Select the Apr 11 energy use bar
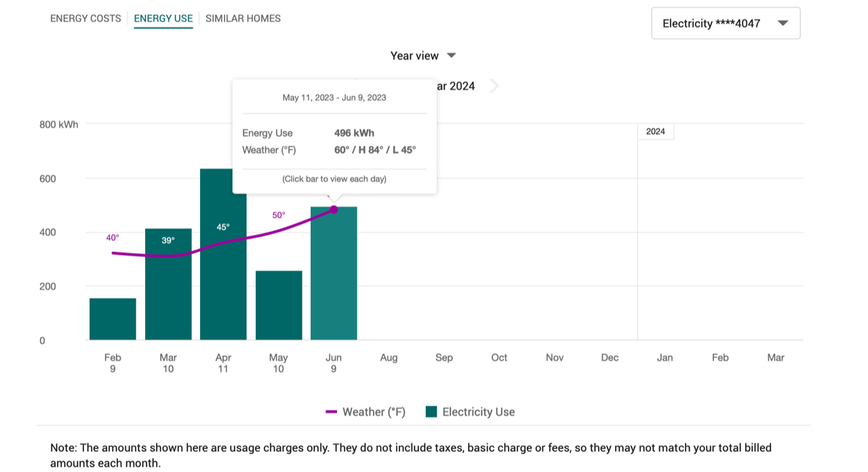The width and height of the screenshot is (868, 472). 223,271
